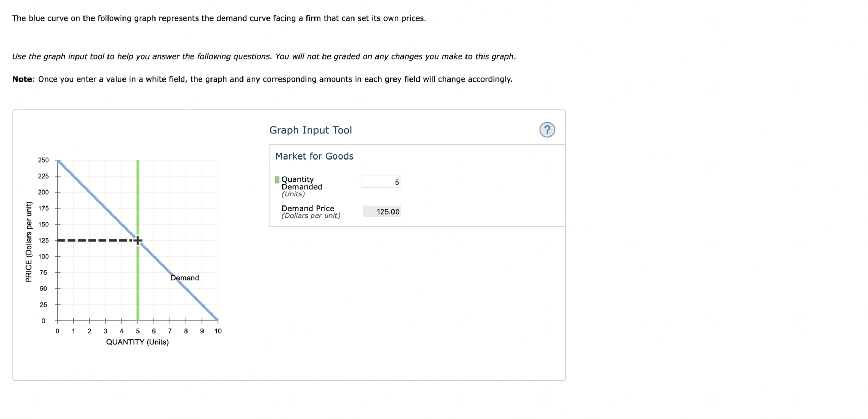Click the black crosshair point on graph
The width and height of the screenshot is (868, 419).
click(x=138, y=240)
